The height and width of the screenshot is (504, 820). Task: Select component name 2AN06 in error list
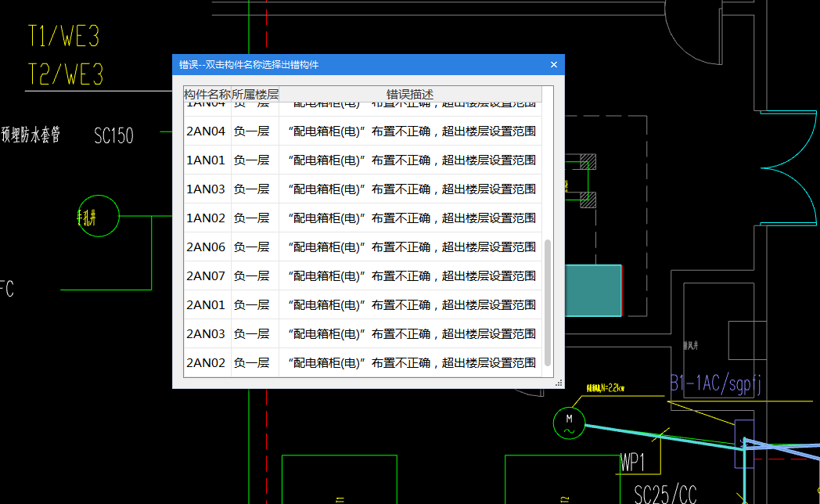coord(206,247)
